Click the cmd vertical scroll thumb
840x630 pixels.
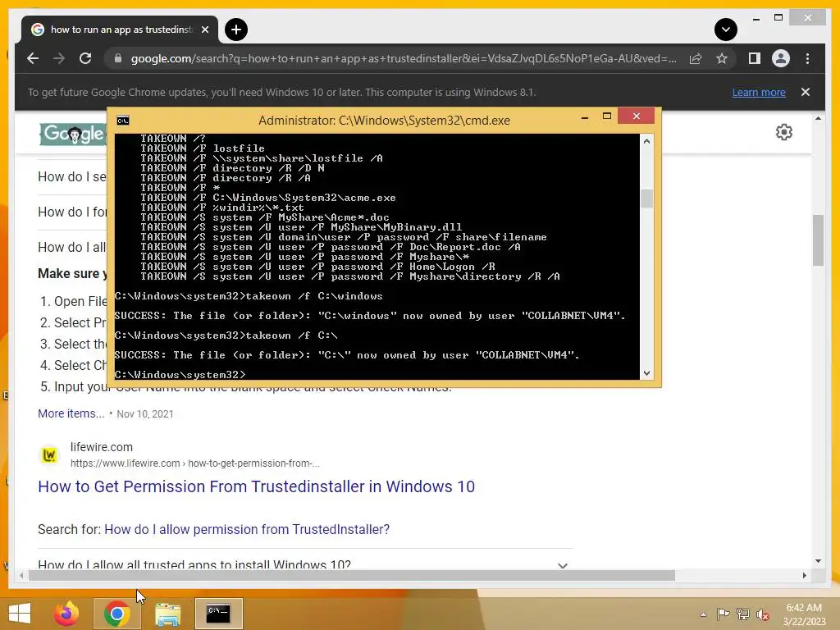(x=646, y=199)
